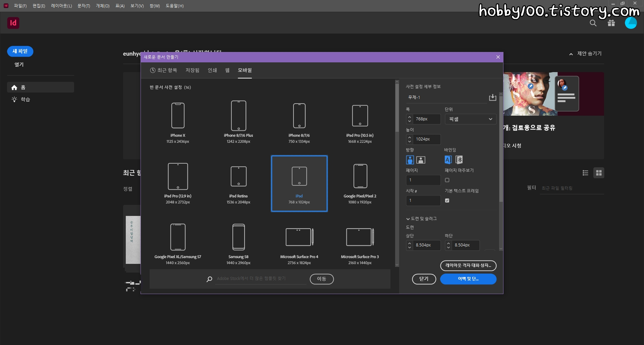644x345 pixels.
Task: Click the 새 파일 button
Action: 20,51
